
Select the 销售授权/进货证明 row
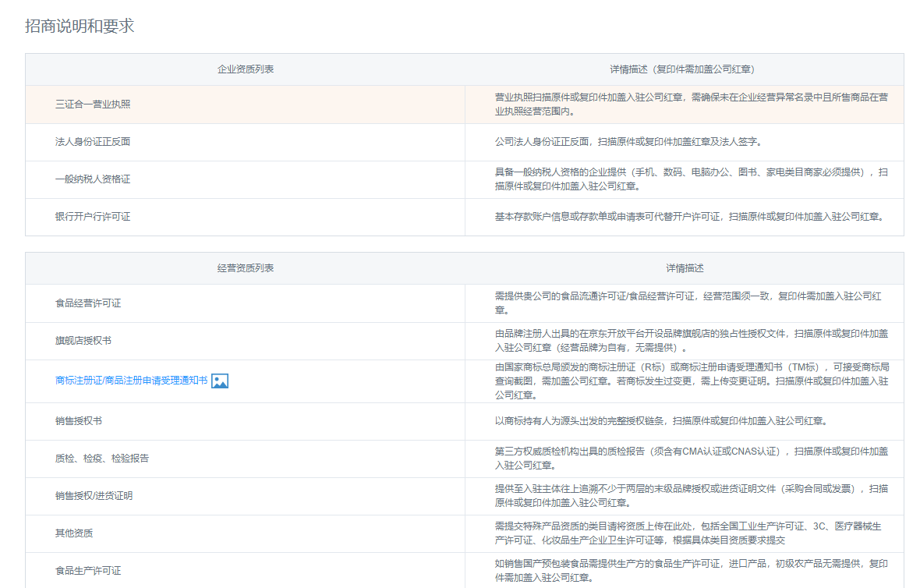coord(464,497)
